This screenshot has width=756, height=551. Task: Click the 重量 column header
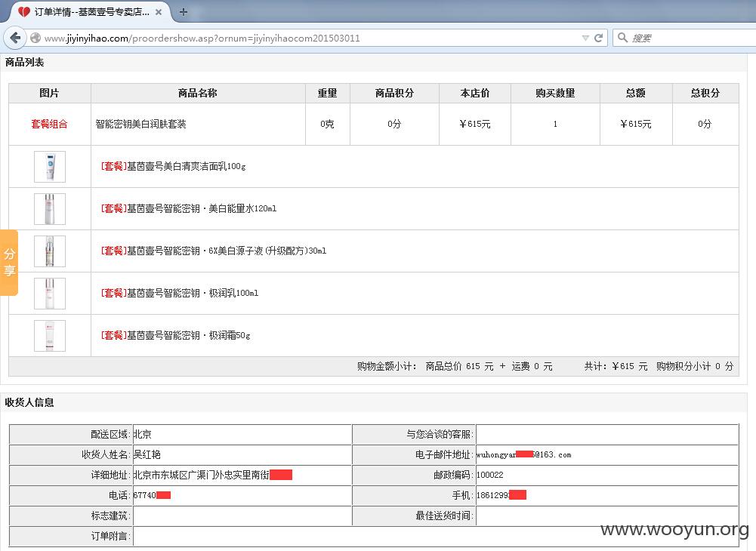(x=327, y=93)
